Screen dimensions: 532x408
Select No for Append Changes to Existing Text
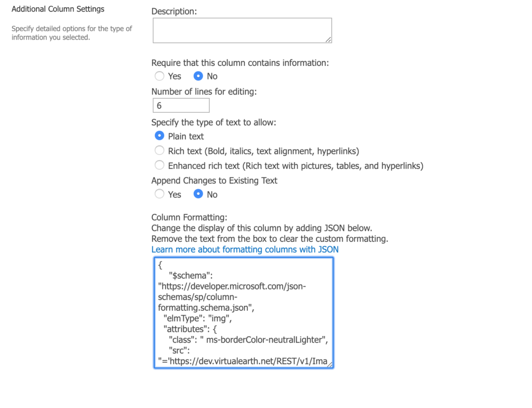point(198,194)
